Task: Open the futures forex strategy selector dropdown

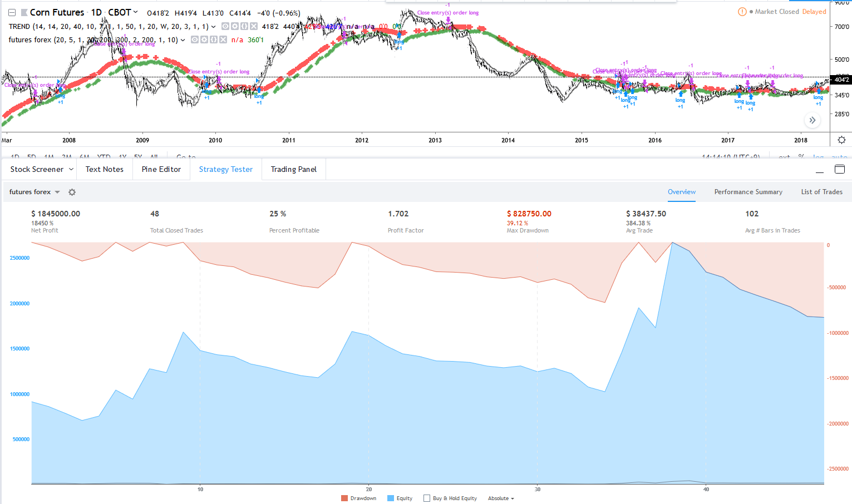Action: [35, 192]
